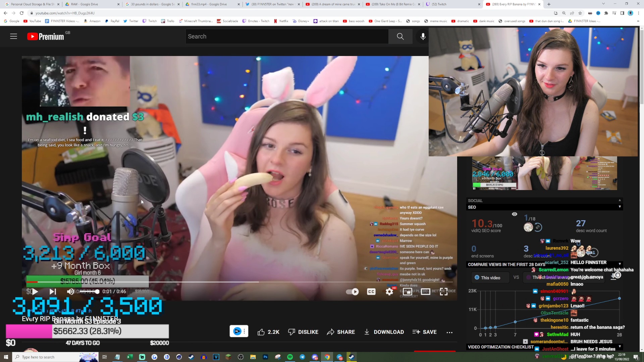Adjust the volume slider handle
The height and width of the screenshot is (362, 644).
97,292
